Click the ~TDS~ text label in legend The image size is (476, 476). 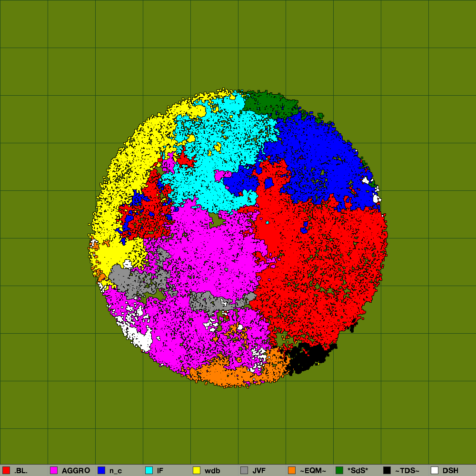(x=407, y=470)
